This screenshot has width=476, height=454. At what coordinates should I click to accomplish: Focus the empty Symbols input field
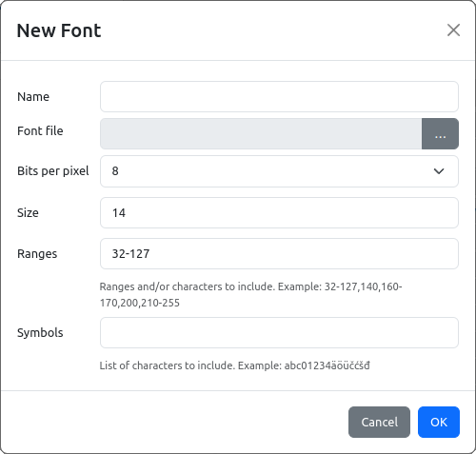tap(279, 332)
